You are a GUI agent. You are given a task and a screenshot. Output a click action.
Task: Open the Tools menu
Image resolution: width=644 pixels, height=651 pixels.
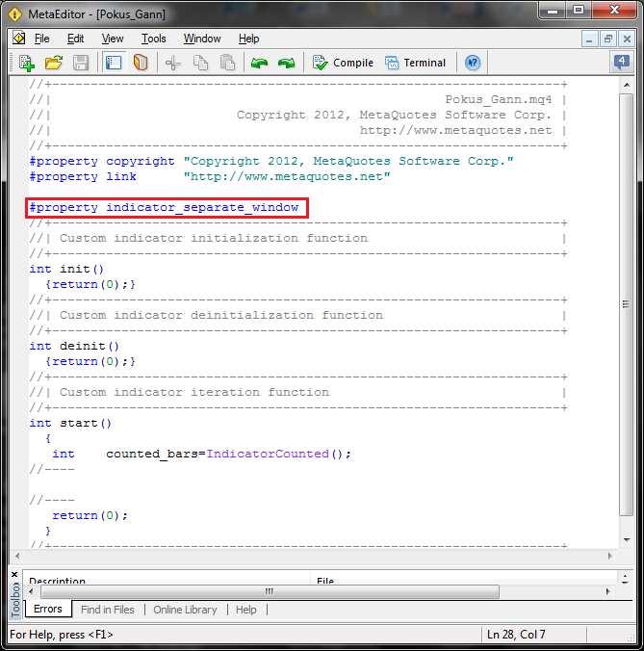[x=153, y=39]
